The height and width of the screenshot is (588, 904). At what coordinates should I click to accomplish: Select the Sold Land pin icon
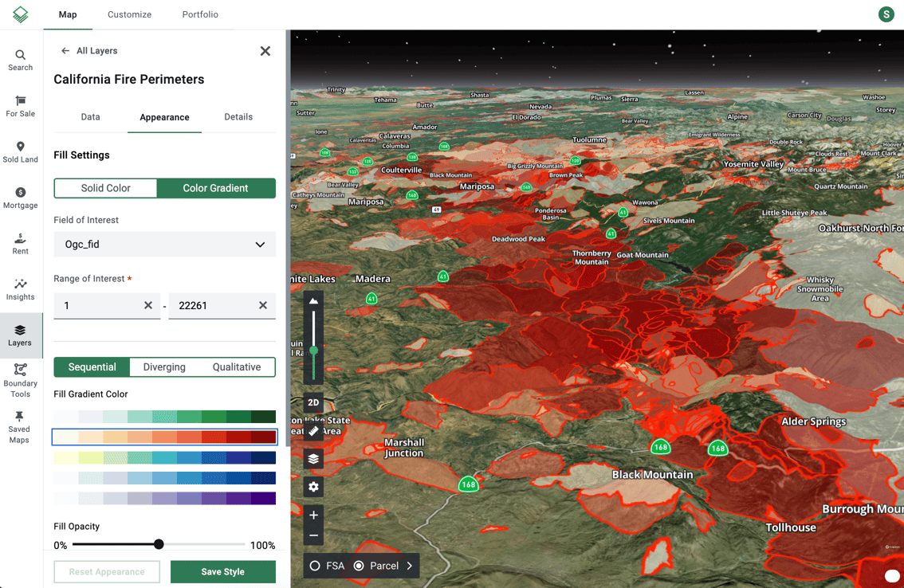20,151
